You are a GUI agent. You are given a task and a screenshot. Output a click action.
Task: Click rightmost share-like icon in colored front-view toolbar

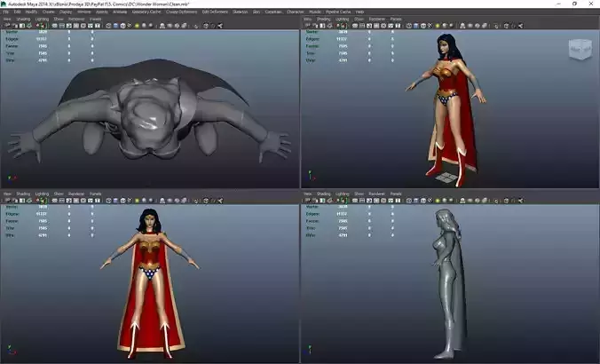219,200
